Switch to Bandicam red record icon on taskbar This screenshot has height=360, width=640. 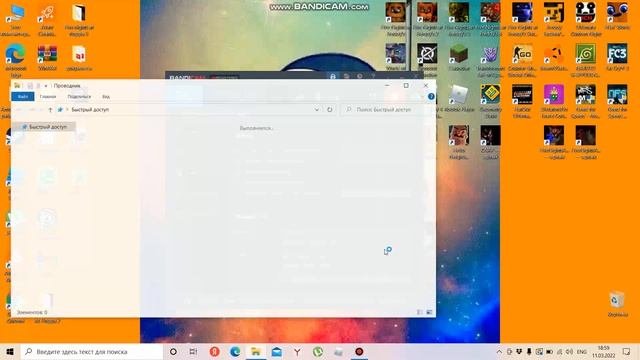point(359,351)
